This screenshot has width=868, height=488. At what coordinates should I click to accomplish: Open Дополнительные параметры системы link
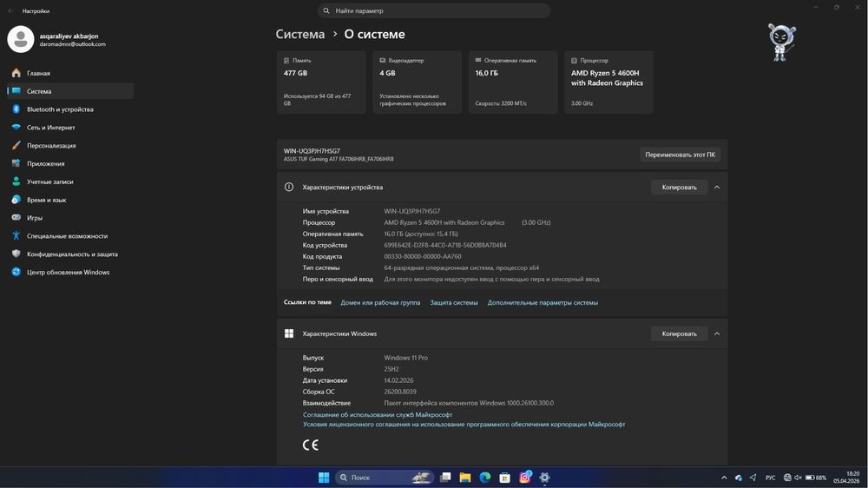(x=542, y=302)
